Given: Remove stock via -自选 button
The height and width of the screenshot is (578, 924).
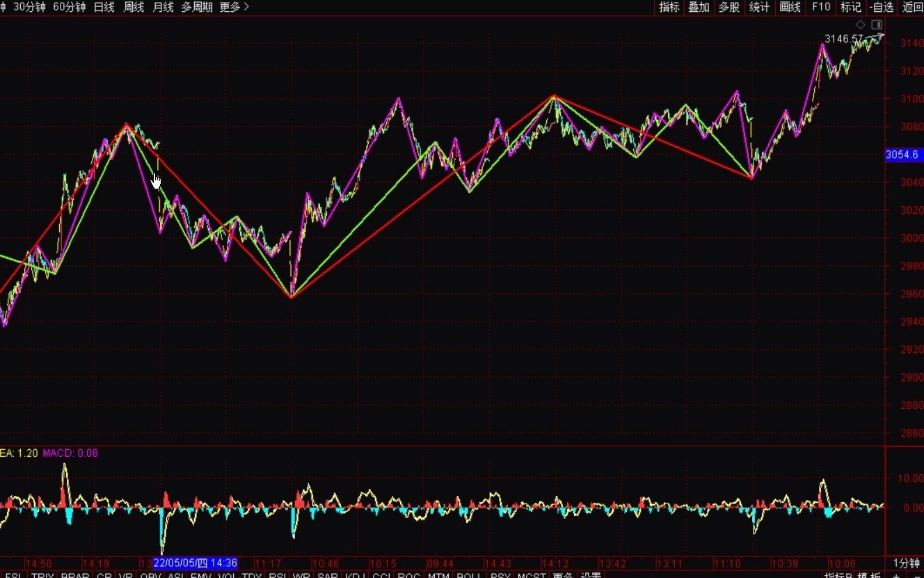Looking at the screenshot, I should click(x=881, y=7).
